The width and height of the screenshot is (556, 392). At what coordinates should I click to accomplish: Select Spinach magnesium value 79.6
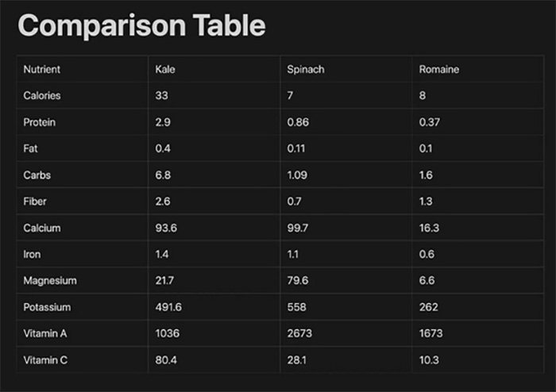pos(298,280)
